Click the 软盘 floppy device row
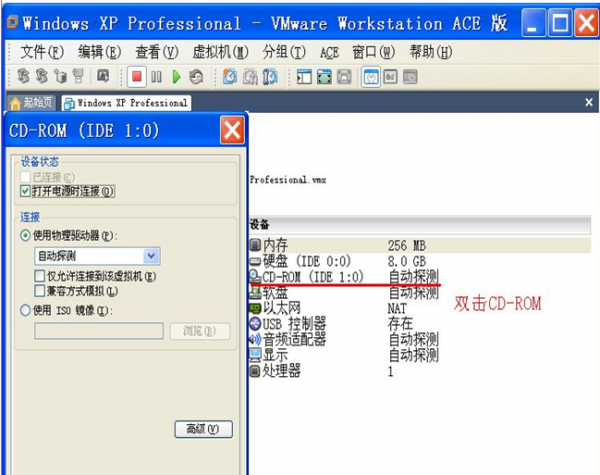The width and height of the screenshot is (600, 475). coord(344,293)
